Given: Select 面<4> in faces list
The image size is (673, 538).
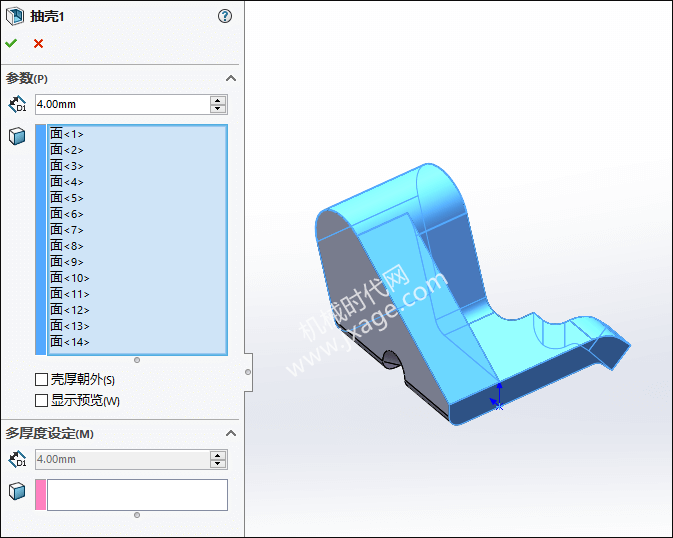Looking at the screenshot, I should 67,182.
